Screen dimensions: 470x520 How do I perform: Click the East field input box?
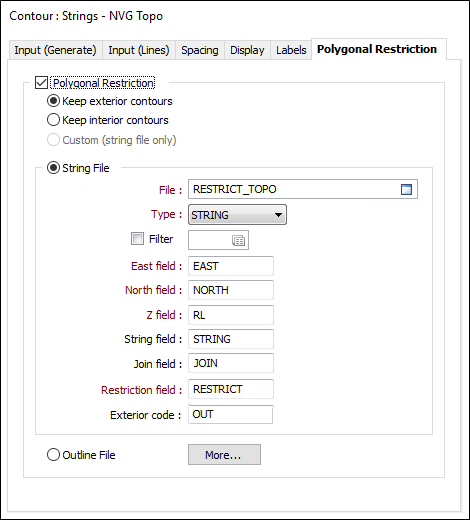(231, 266)
